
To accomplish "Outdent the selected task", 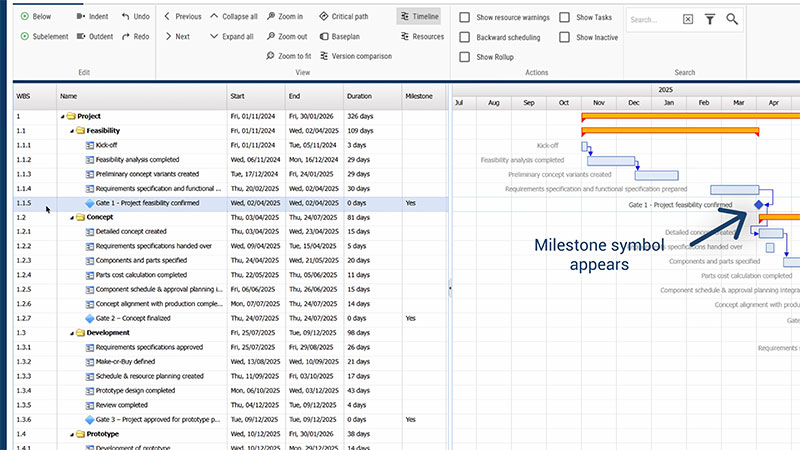I will [x=95, y=36].
